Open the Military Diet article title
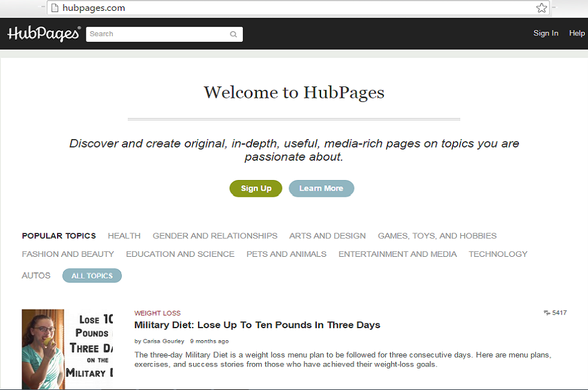588x390 pixels. [x=257, y=325]
